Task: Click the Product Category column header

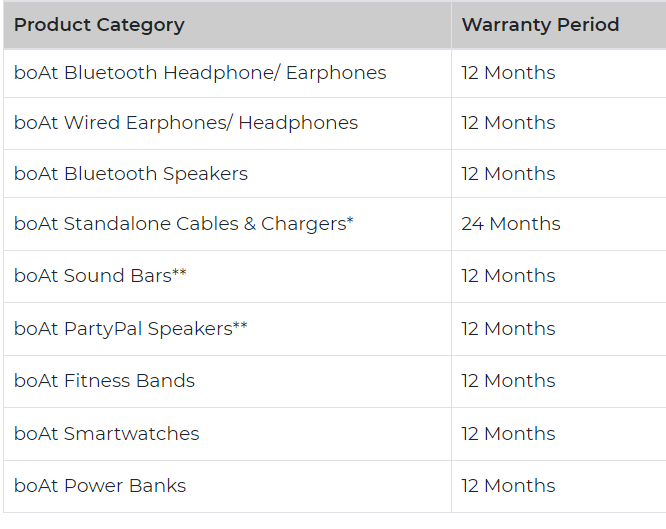Action: pyautogui.click(x=99, y=25)
